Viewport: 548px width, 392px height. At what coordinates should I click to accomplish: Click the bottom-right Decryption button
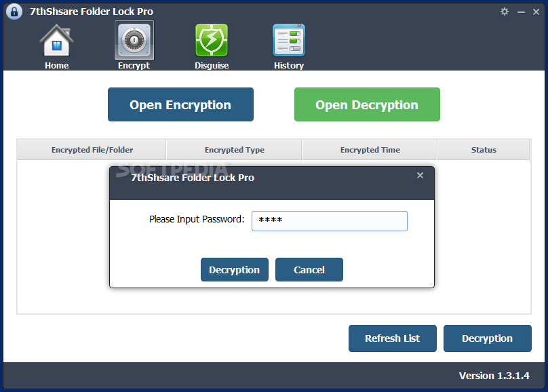tap(488, 338)
